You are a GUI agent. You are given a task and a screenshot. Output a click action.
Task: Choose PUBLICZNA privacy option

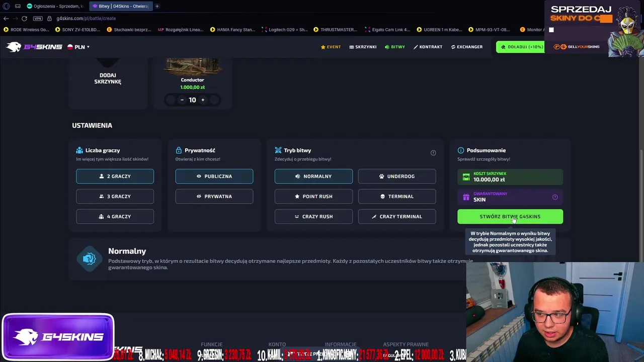(x=214, y=176)
